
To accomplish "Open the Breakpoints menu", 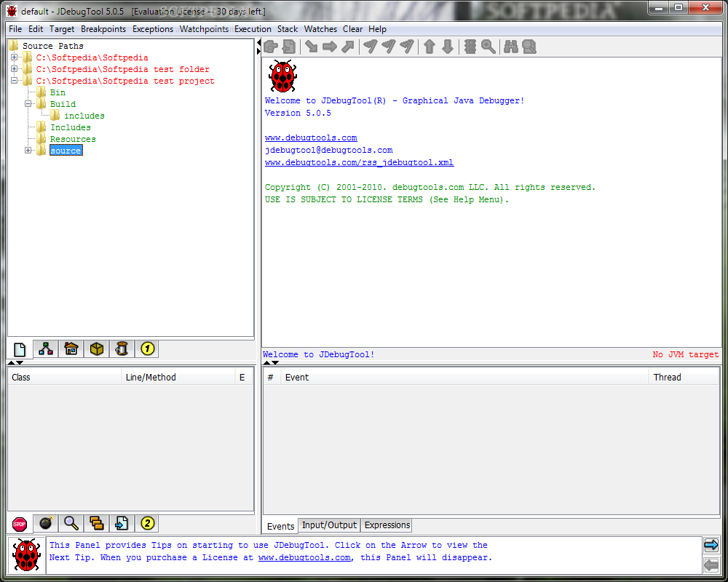I will point(103,29).
